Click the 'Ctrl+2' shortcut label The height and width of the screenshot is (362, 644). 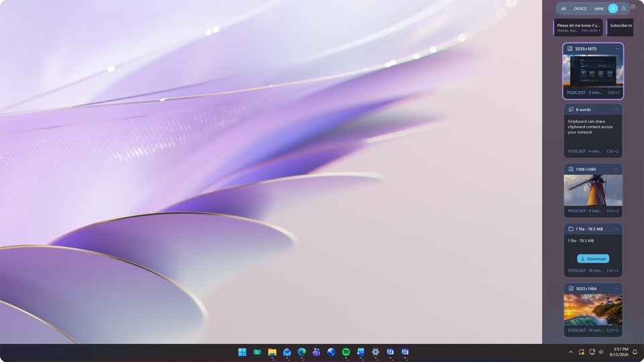tap(612, 152)
